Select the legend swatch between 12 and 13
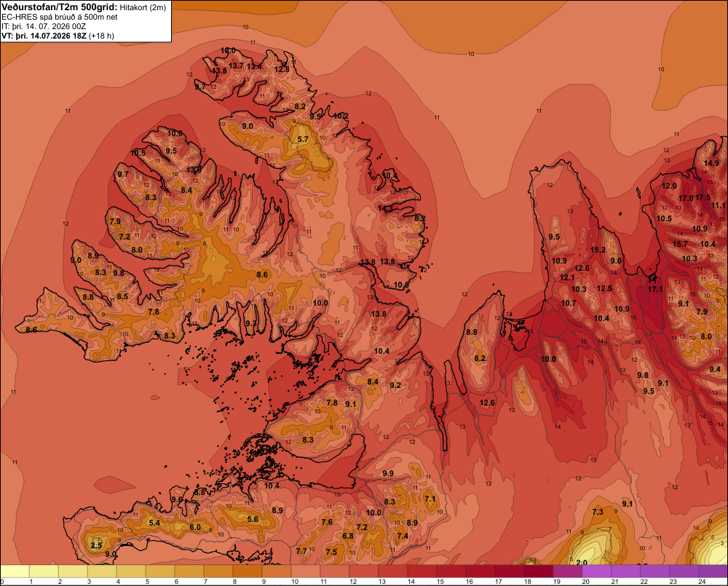The width and height of the screenshot is (728, 586). (364, 571)
